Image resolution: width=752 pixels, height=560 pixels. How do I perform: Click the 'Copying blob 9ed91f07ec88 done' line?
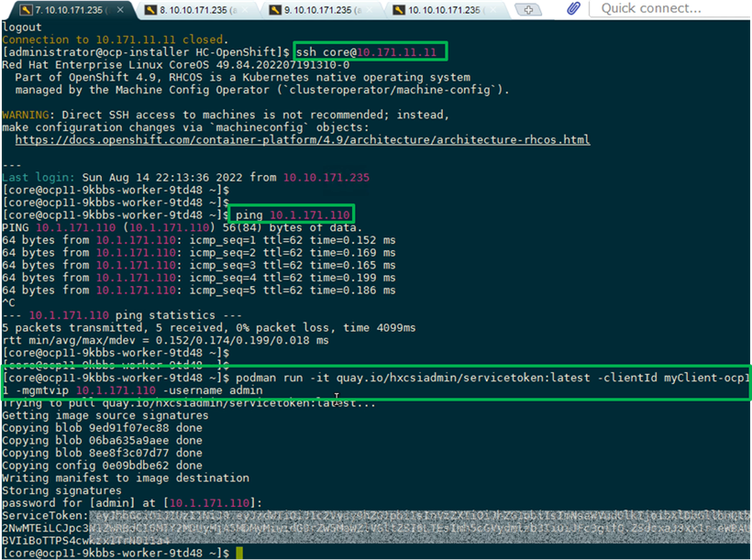[x=102, y=428]
